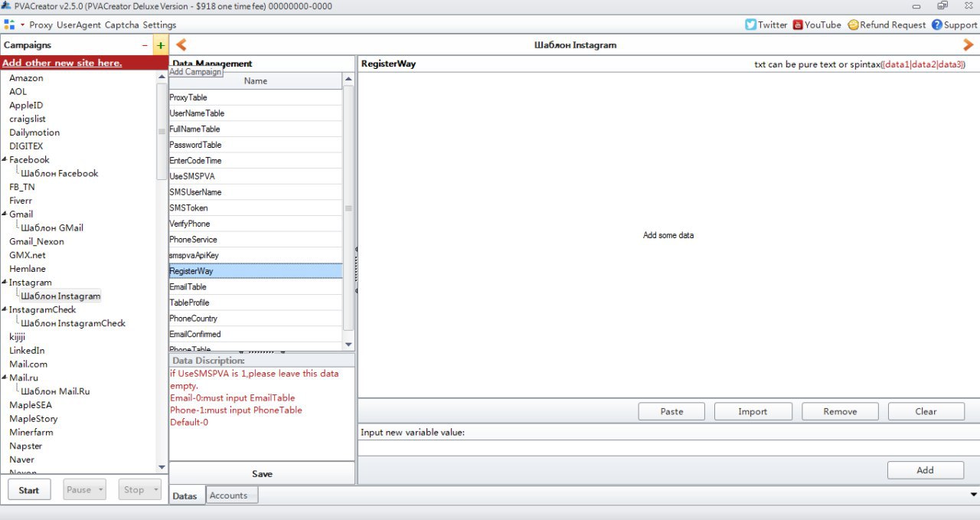980x520 pixels.
Task: Click the Save button
Action: [x=262, y=473]
